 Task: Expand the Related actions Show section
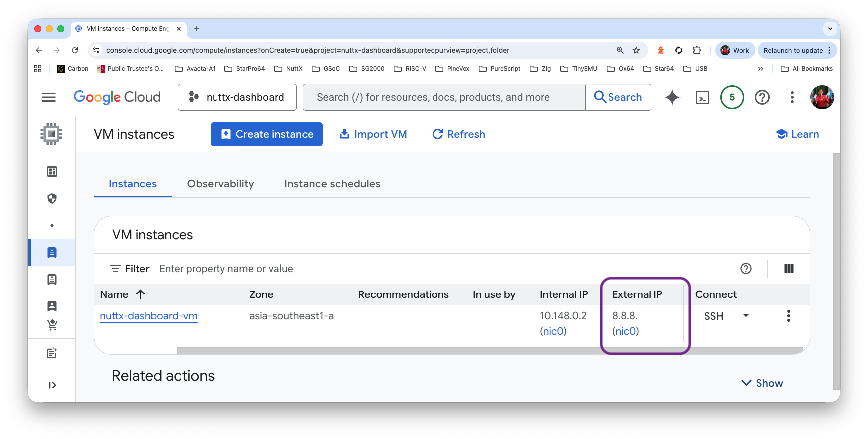(762, 383)
